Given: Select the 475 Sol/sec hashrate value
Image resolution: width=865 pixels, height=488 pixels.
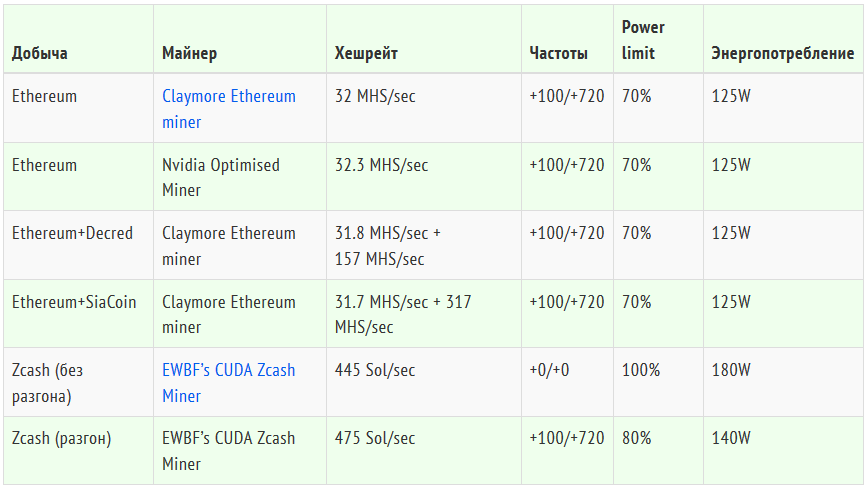Looking at the screenshot, I should click(374, 438).
